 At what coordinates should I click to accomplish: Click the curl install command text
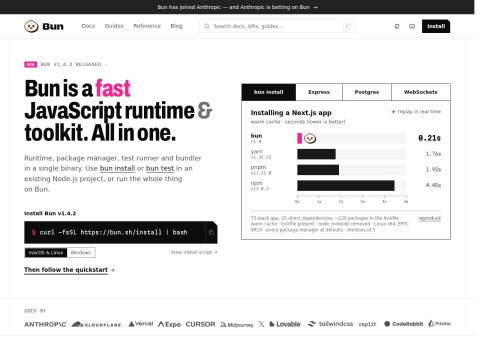click(113, 232)
